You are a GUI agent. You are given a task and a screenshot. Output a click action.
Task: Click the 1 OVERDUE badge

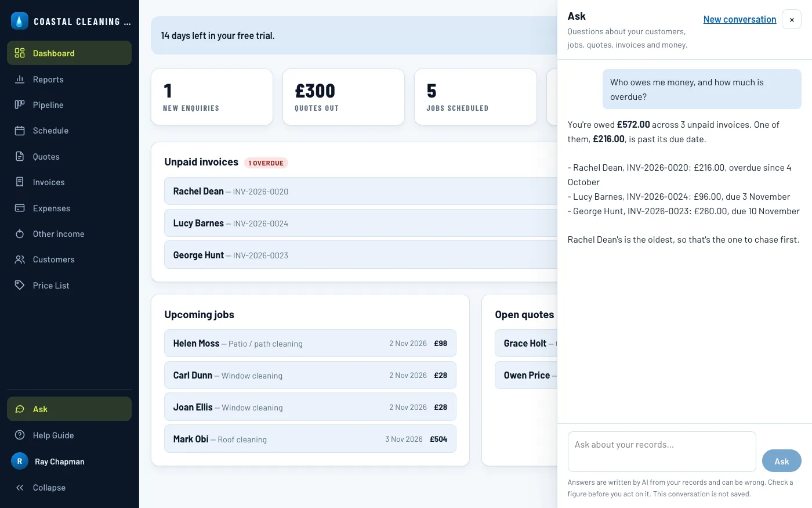pos(266,163)
